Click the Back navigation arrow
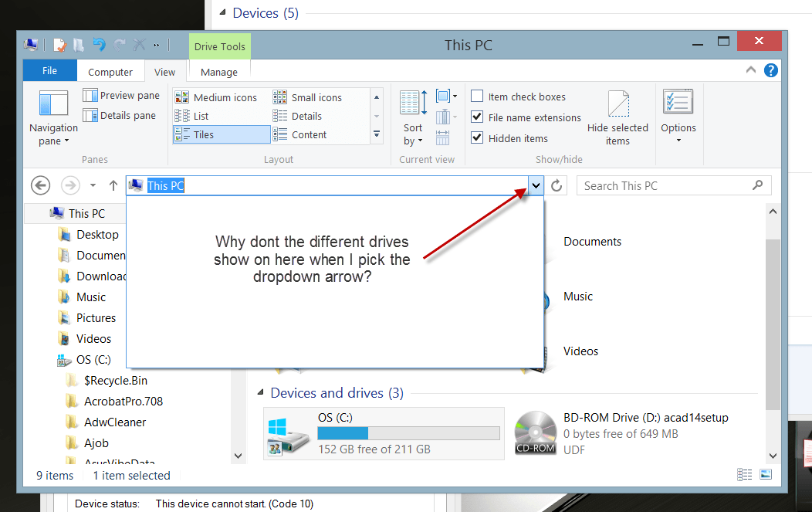The width and height of the screenshot is (812, 512). [41, 185]
